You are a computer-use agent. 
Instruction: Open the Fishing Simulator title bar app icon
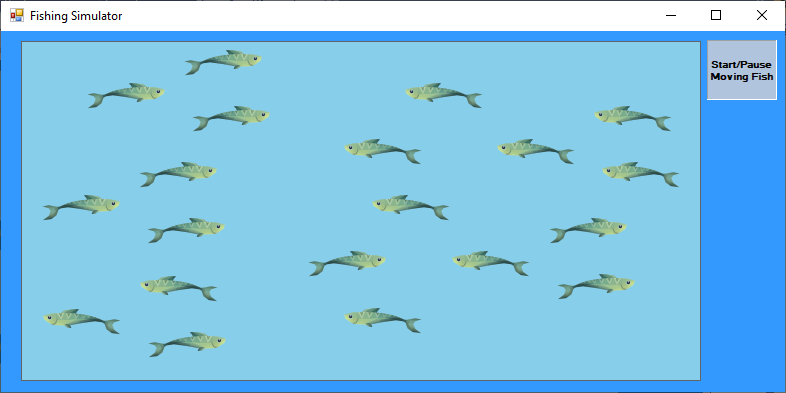(x=17, y=16)
